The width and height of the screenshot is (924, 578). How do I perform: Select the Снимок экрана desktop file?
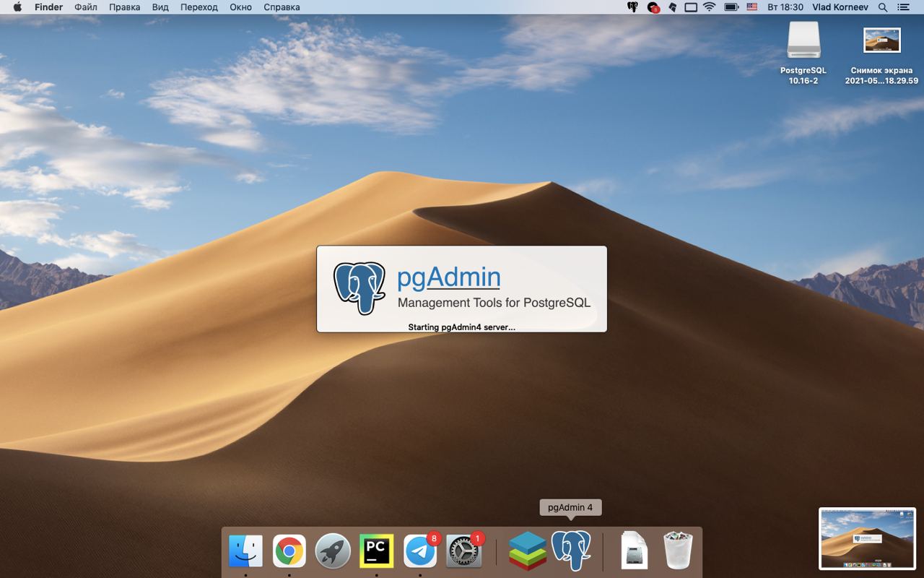tap(882, 40)
